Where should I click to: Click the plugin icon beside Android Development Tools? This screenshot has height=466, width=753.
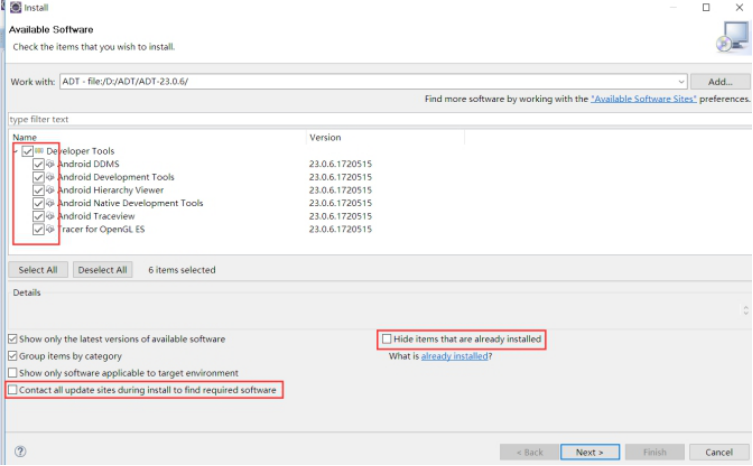(x=50, y=177)
